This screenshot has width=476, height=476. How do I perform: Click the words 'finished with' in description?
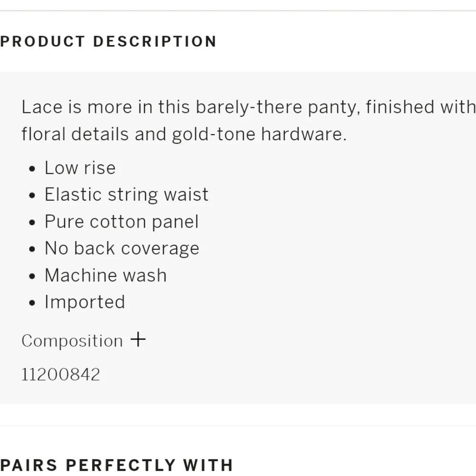(x=420, y=107)
